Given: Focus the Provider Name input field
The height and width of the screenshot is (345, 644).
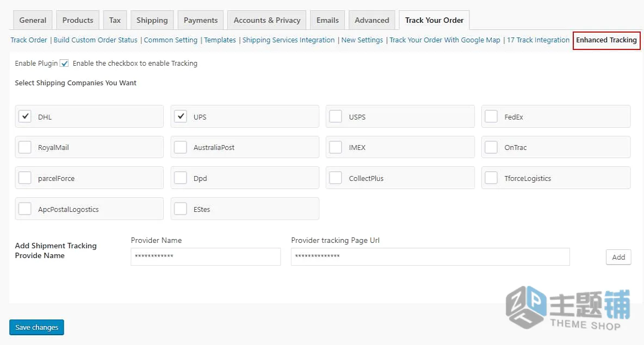Looking at the screenshot, I should tap(206, 257).
